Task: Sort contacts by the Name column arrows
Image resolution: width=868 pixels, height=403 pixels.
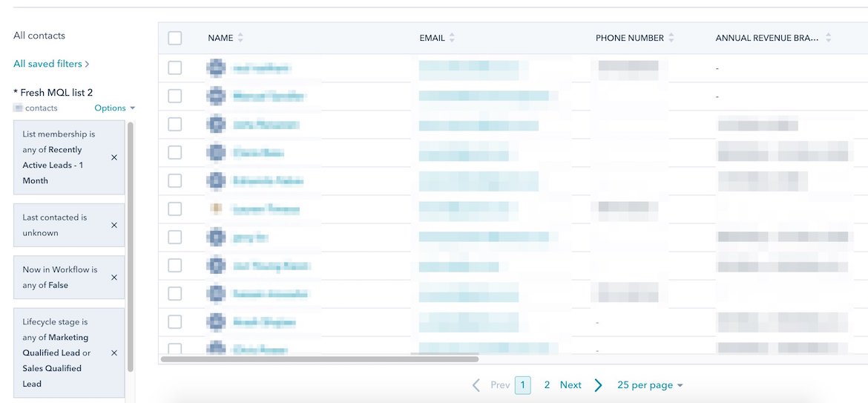Action: (x=240, y=38)
